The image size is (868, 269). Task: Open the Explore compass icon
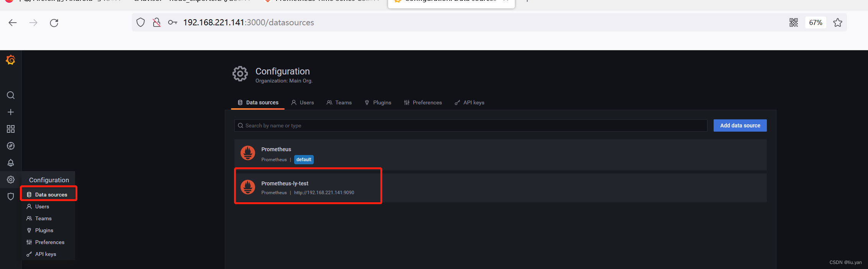[x=11, y=146]
